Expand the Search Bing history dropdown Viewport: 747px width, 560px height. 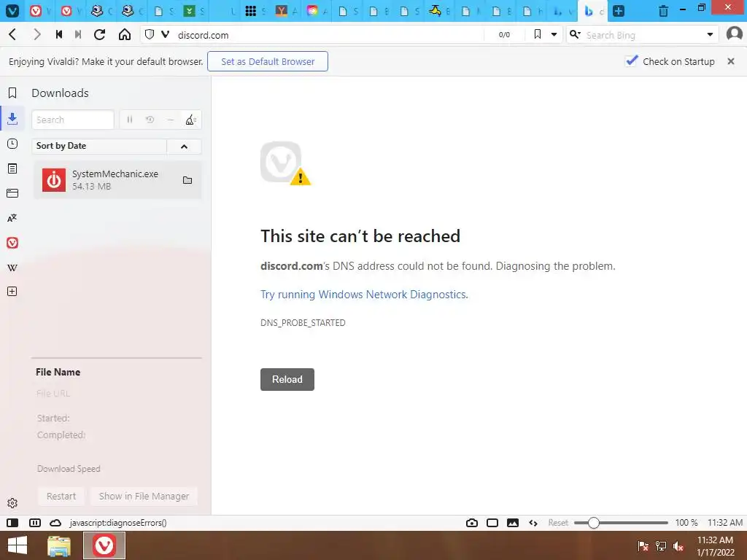(x=710, y=34)
